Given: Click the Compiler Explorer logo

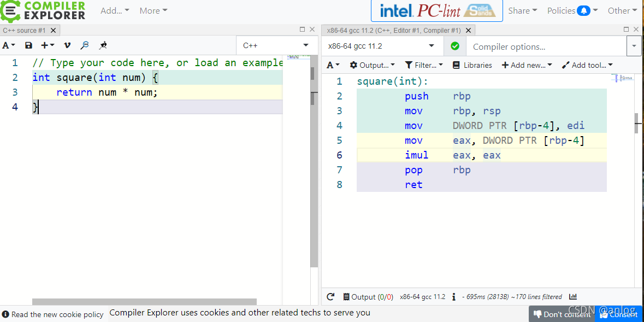Looking at the screenshot, I should pos(43,10).
